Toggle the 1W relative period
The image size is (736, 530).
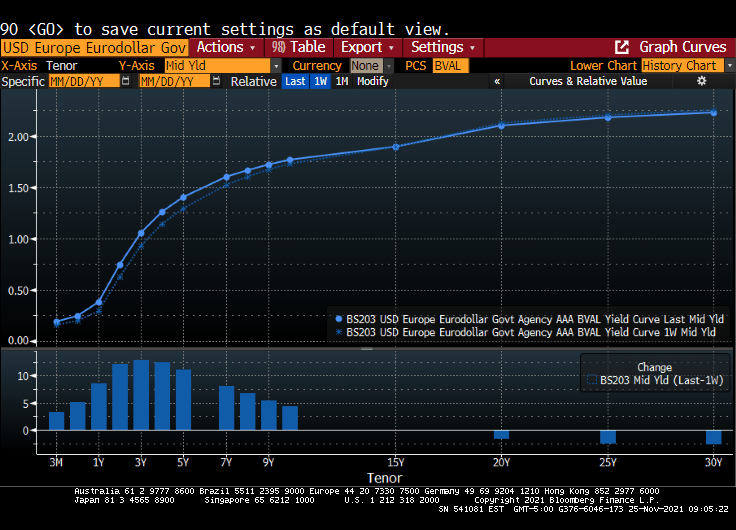click(320, 81)
